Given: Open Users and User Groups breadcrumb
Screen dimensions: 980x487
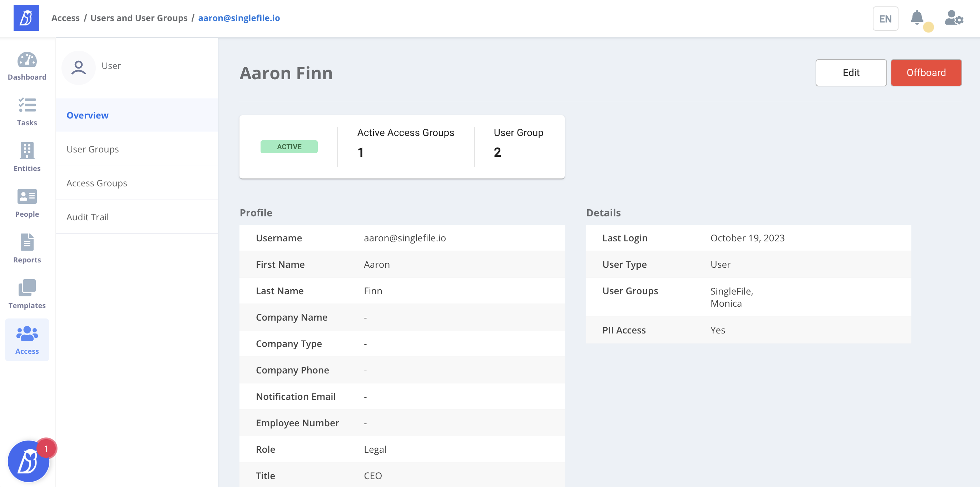Looking at the screenshot, I should click(x=139, y=18).
